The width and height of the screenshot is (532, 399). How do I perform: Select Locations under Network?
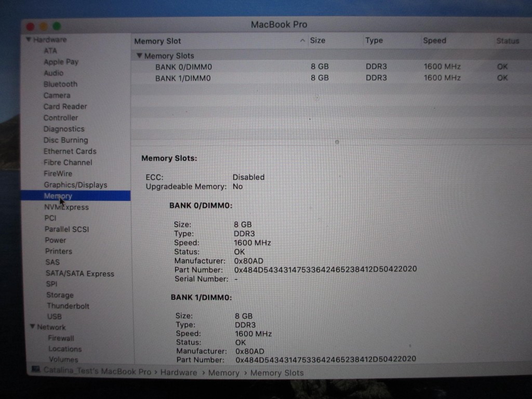pyautogui.click(x=65, y=349)
